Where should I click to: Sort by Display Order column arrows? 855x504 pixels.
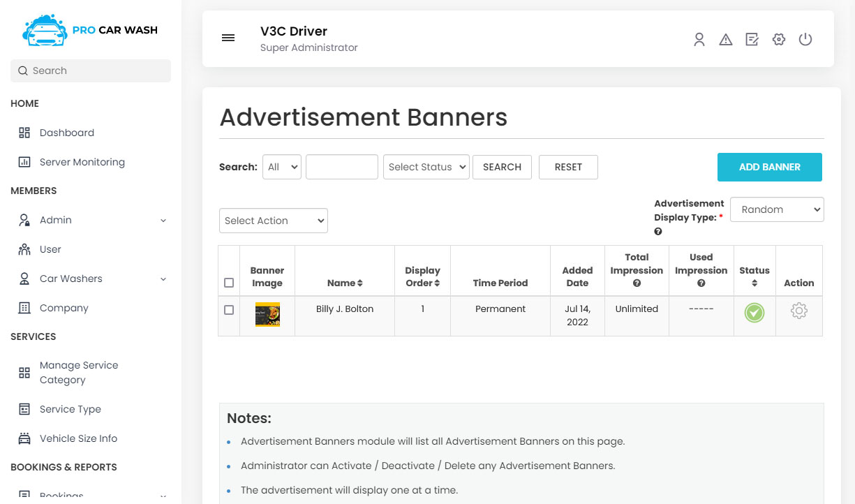(x=437, y=283)
